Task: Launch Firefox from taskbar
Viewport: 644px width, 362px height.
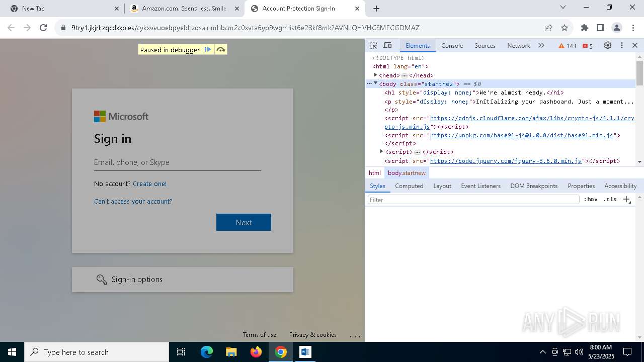Action: tap(256, 352)
